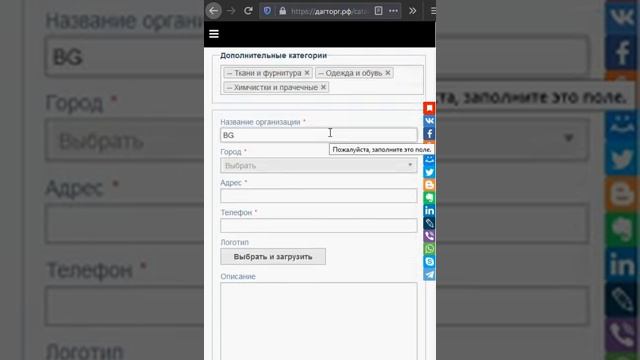Open the tracking protection shield icon

tap(267, 11)
